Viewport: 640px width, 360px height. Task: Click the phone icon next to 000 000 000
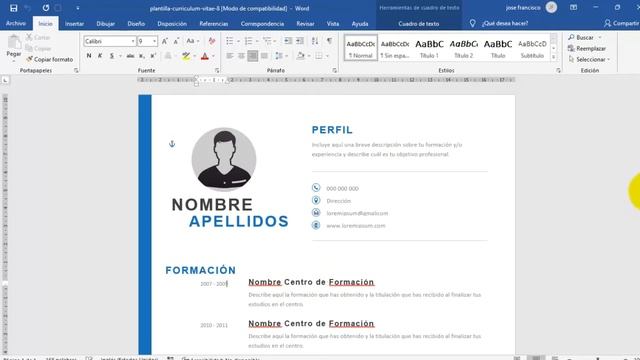click(316, 188)
